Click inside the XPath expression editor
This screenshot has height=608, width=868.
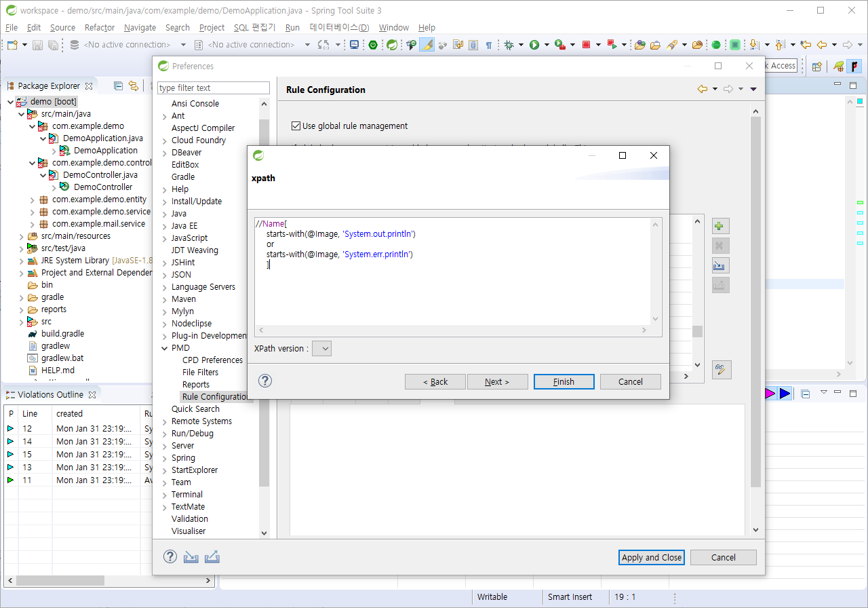coord(453,271)
